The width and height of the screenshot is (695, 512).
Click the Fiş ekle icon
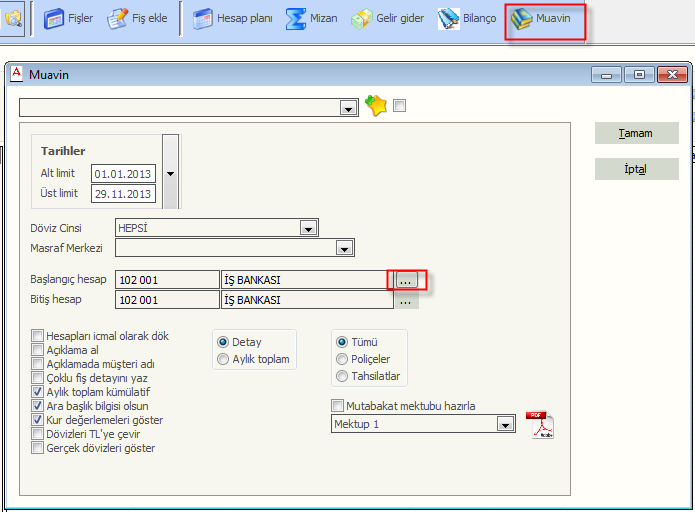pos(118,18)
